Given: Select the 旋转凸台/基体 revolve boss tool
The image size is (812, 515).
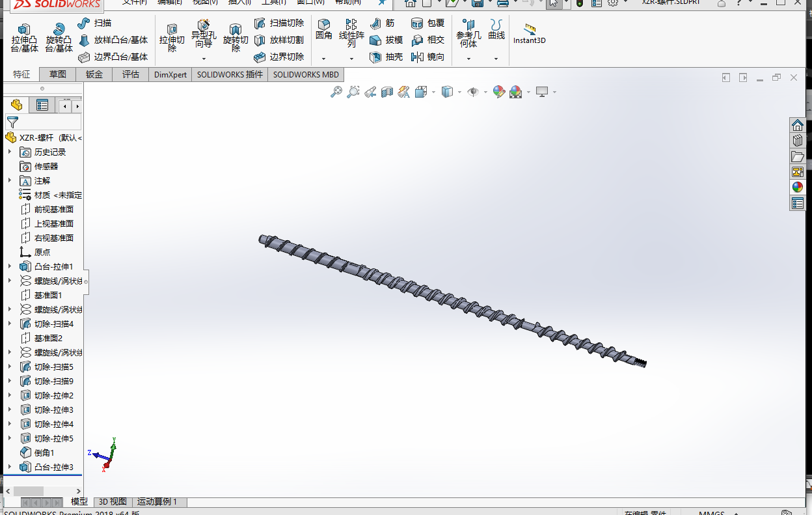Looking at the screenshot, I should [59, 38].
